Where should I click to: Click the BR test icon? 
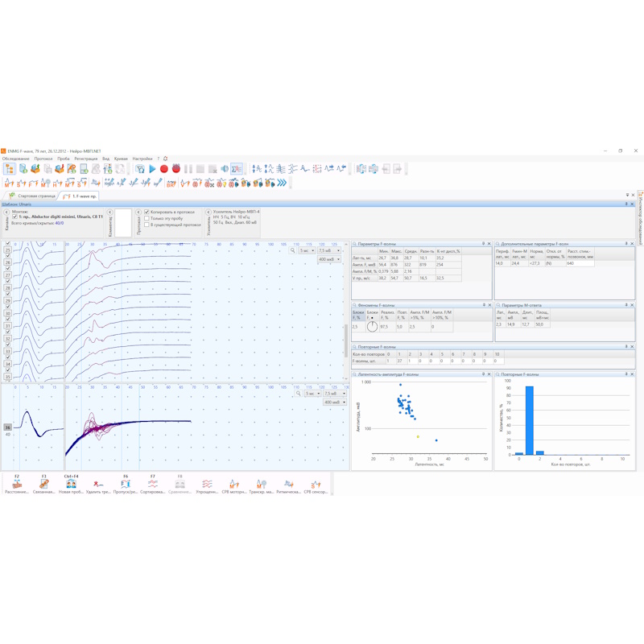pos(171,184)
